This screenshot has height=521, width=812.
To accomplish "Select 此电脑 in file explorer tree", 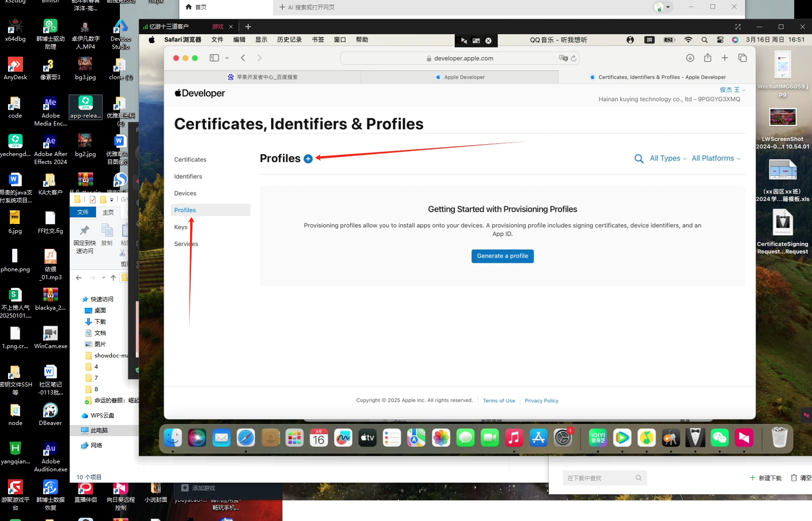I will tap(95, 430).
